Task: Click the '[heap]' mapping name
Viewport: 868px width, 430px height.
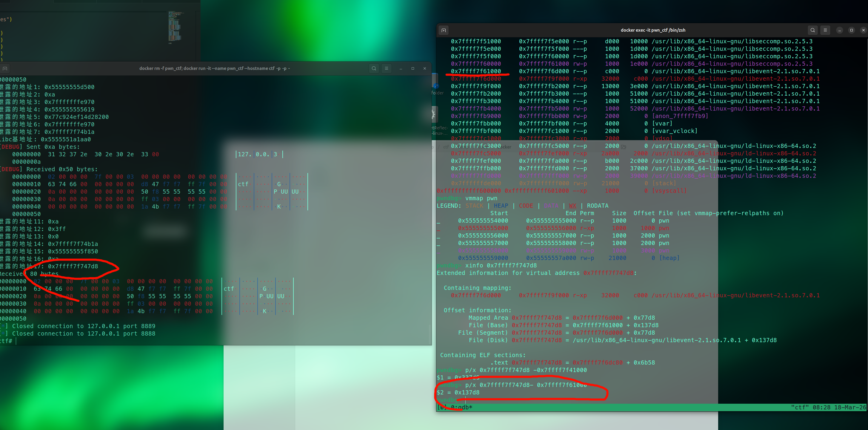Action: click(669, 258)
